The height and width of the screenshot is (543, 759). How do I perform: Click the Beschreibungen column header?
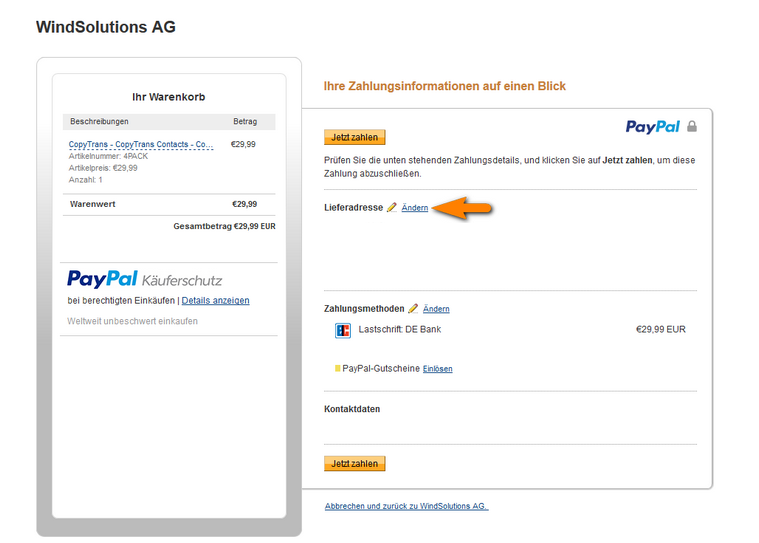pyautogui.click(x=99, y=121)
